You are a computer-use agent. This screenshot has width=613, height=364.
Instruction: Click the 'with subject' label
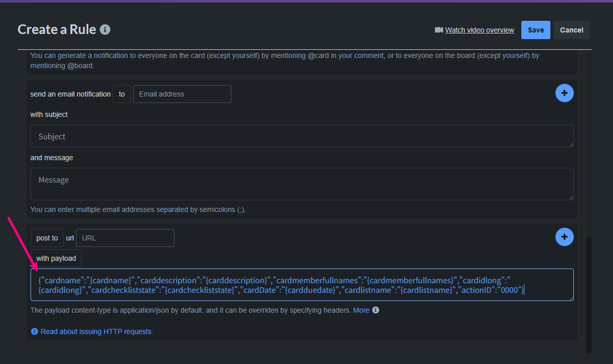click(x=49, y=115)
